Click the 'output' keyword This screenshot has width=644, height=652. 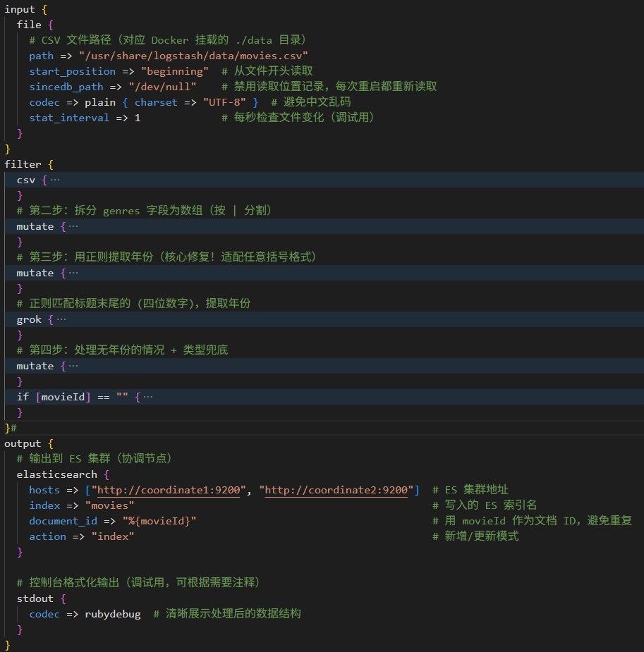23,443
